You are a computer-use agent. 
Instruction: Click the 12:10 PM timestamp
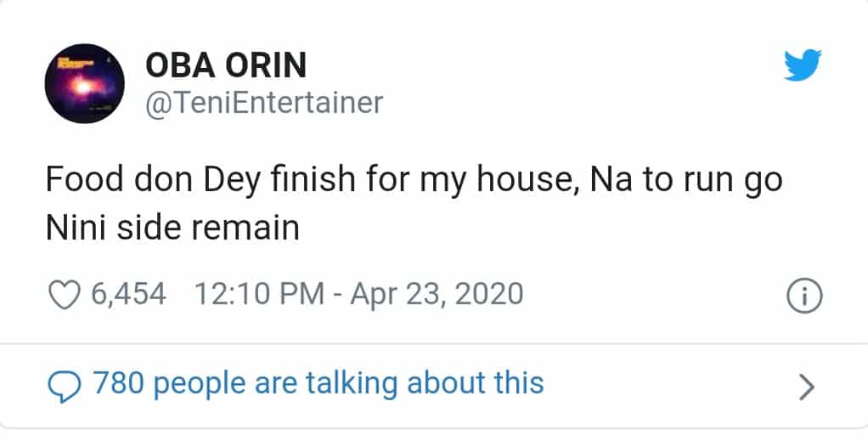259,294
